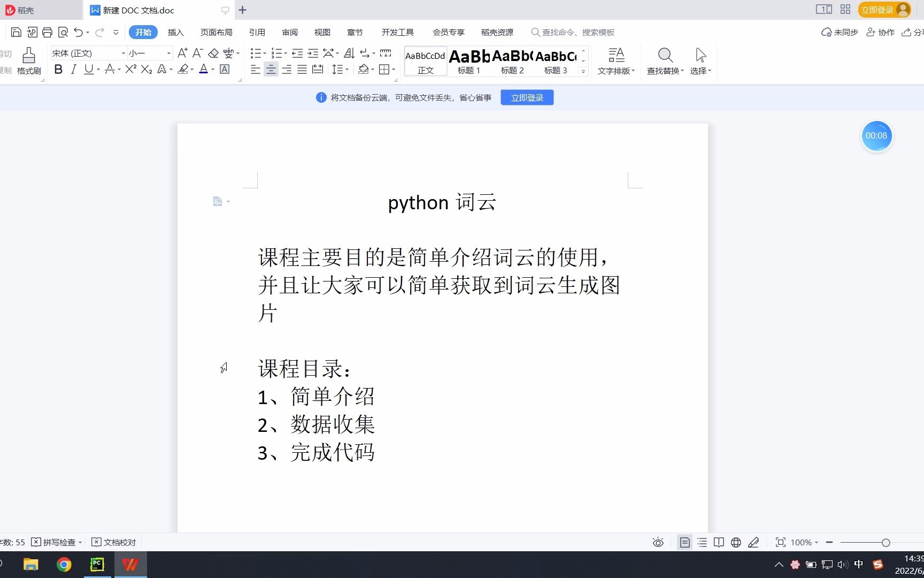This screenshot has width=924, height=578.
Task: Click the search commands box 查找命令
Action: click(573, 32)
